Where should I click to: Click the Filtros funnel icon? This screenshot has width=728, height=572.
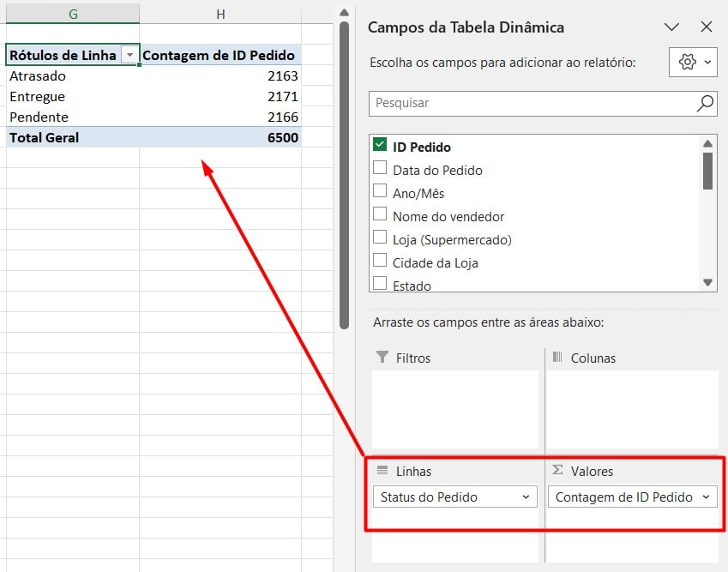point(382,358)
